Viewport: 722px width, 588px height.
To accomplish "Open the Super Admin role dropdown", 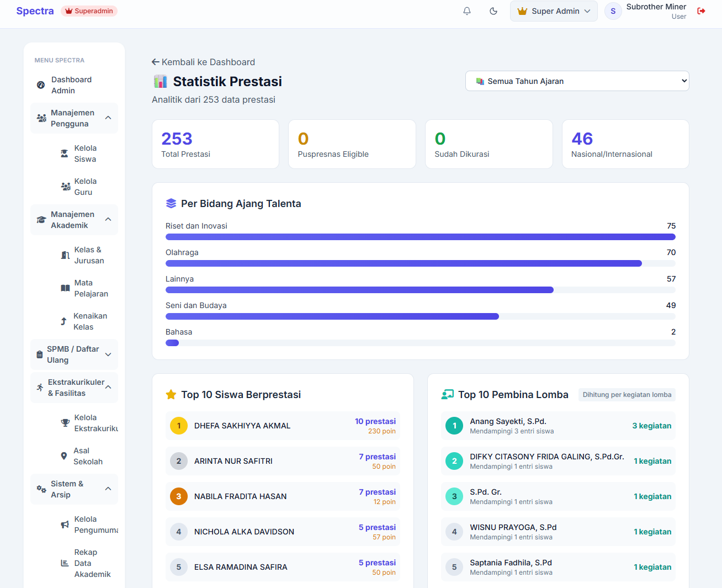I will (554, 11).
